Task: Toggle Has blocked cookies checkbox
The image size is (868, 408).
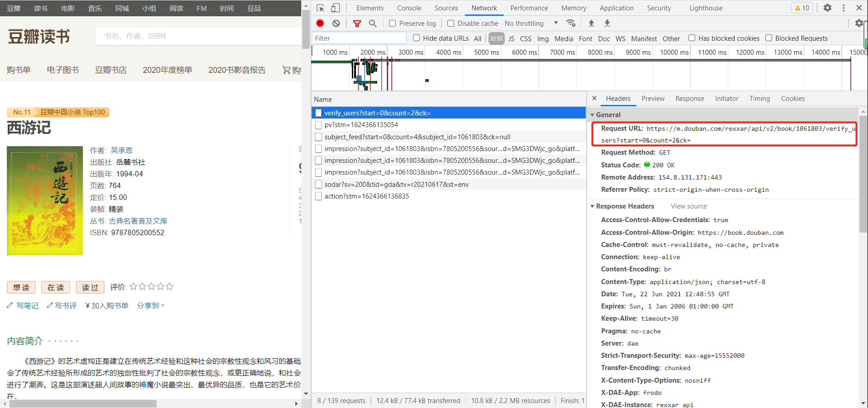Action: pos(692,38)
